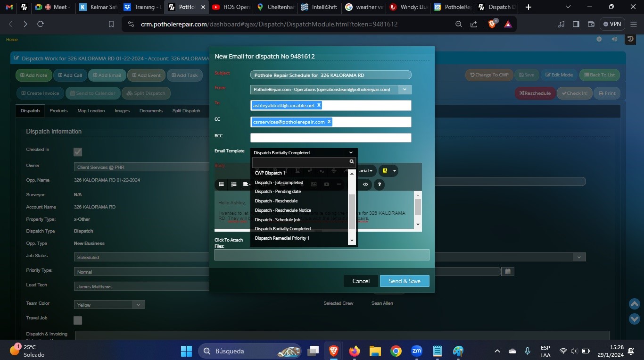644x360 pixels.
Task: Switch to the Products tab
Action: click(x=58, y=110)
